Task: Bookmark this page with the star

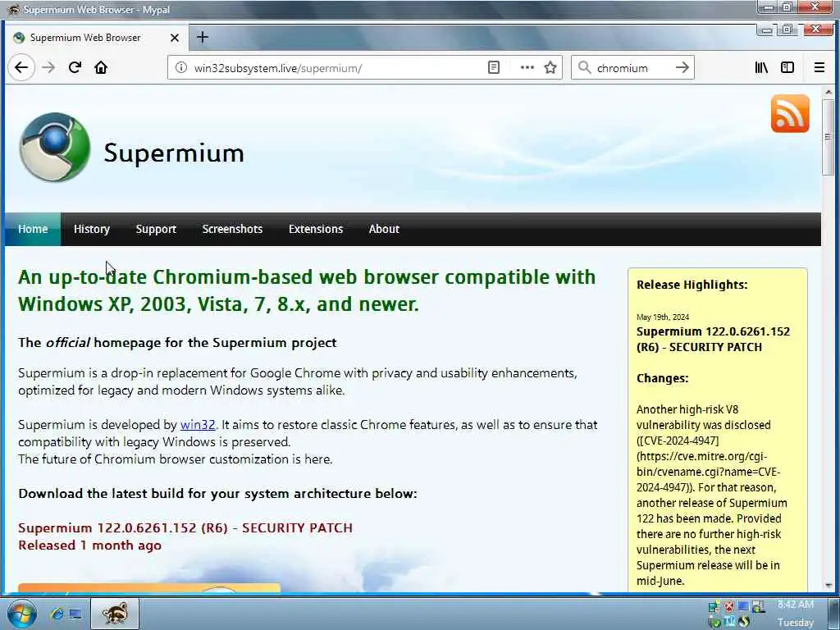Action: (x=550, y=67)
